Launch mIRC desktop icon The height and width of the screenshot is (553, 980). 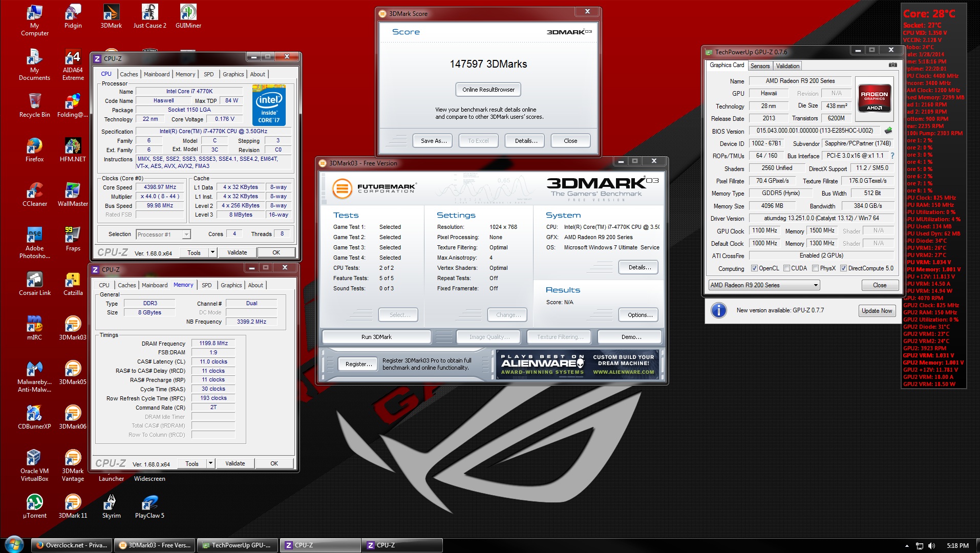point(34,328)
